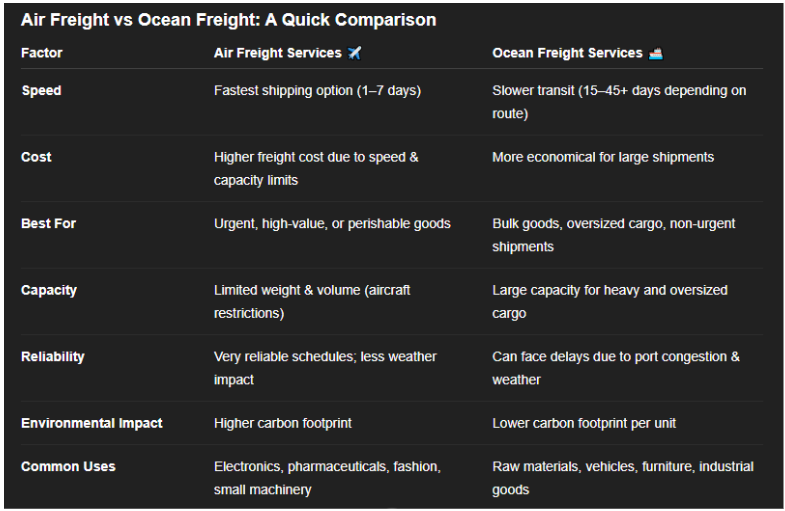
Task: Click the Fastest shipping option (1–7 days) cell
Action: pyautogui.click(x=317, y=91)
